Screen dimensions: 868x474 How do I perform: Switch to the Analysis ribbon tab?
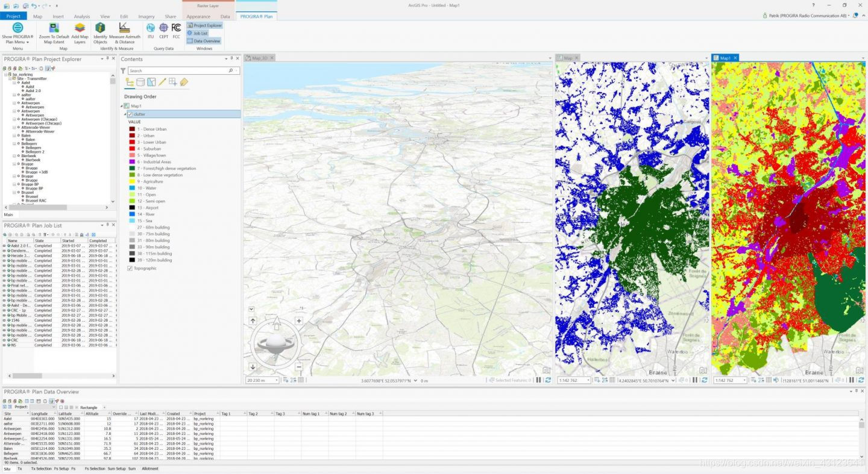(81, 16)
